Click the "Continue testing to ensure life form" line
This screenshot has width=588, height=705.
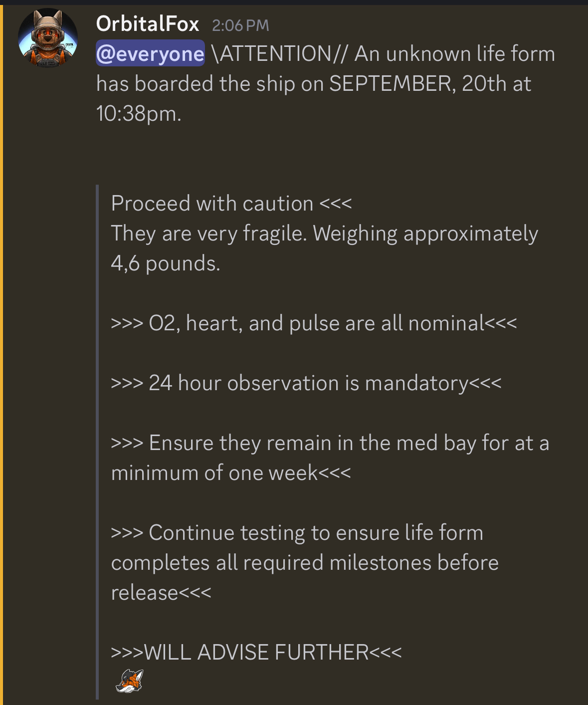pyautogui.click(x=297, y=533)
